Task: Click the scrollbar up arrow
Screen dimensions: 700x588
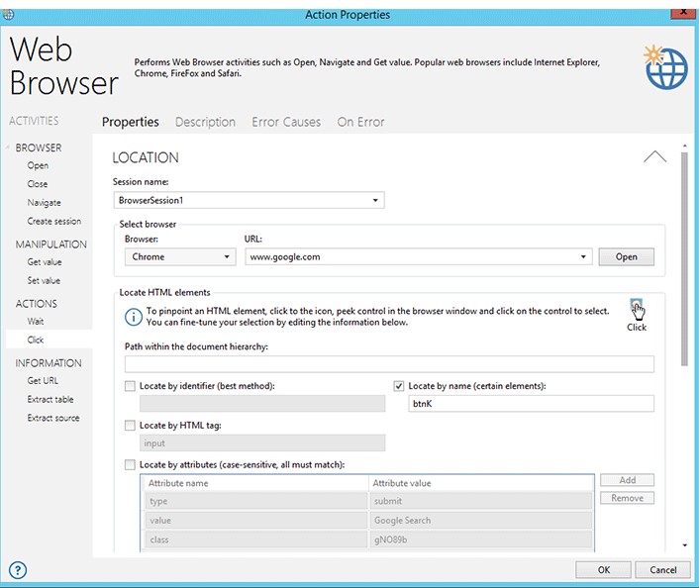Action: pos(685,146)
